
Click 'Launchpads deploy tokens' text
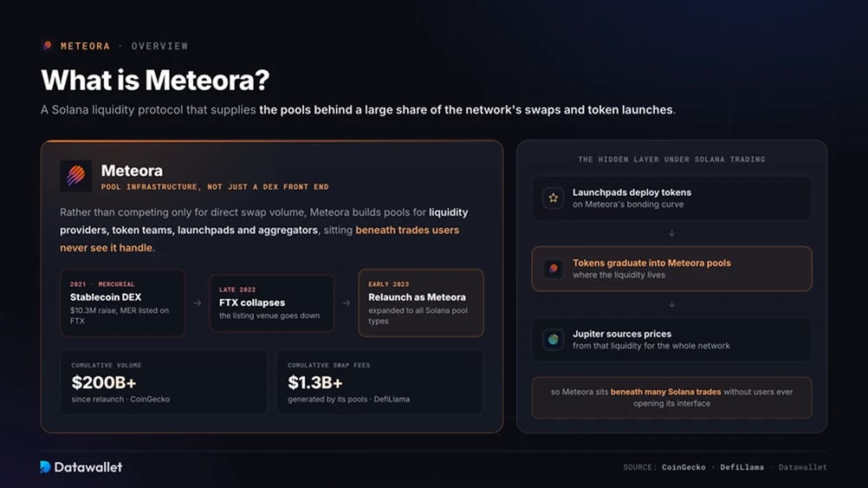click(632, 192)
